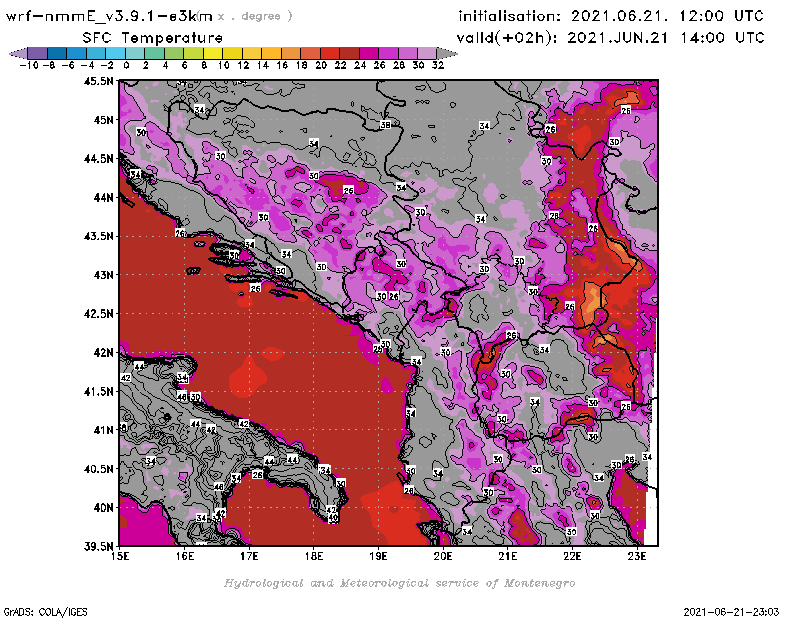This screenshot has width=800, height=618.
Task: Click the legend tick label '20'
Action: click(x=321, y=65)
